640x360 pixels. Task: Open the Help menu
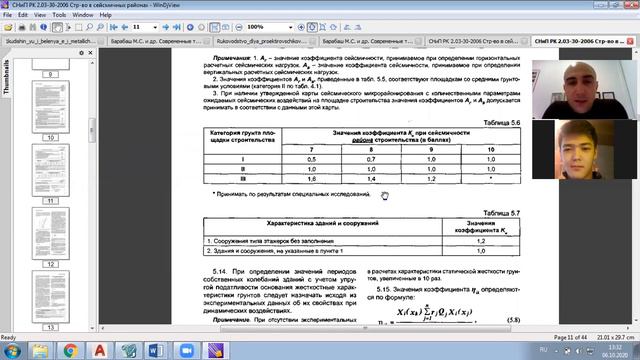point(105,15)
